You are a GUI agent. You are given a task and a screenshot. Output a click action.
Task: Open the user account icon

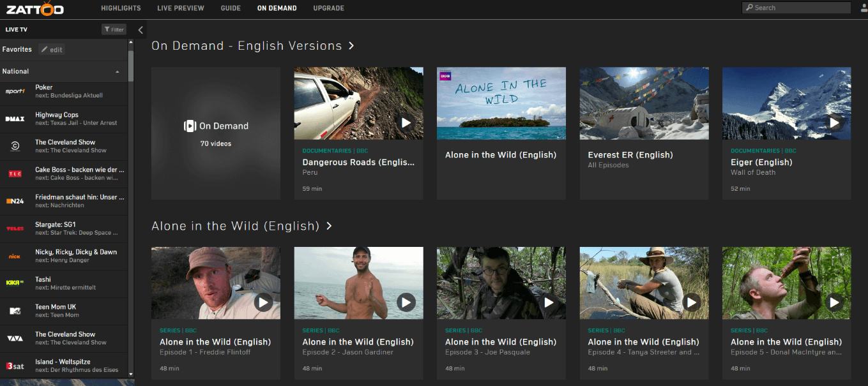(864, 8)
